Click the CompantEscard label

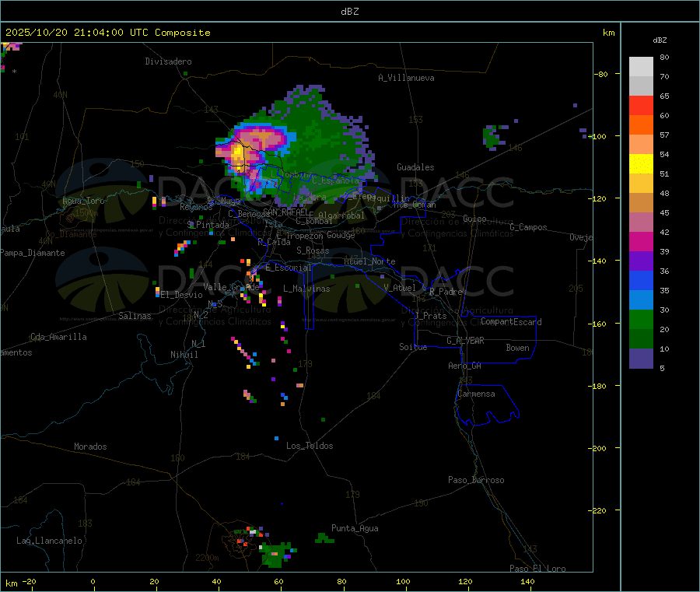point(511,322)
